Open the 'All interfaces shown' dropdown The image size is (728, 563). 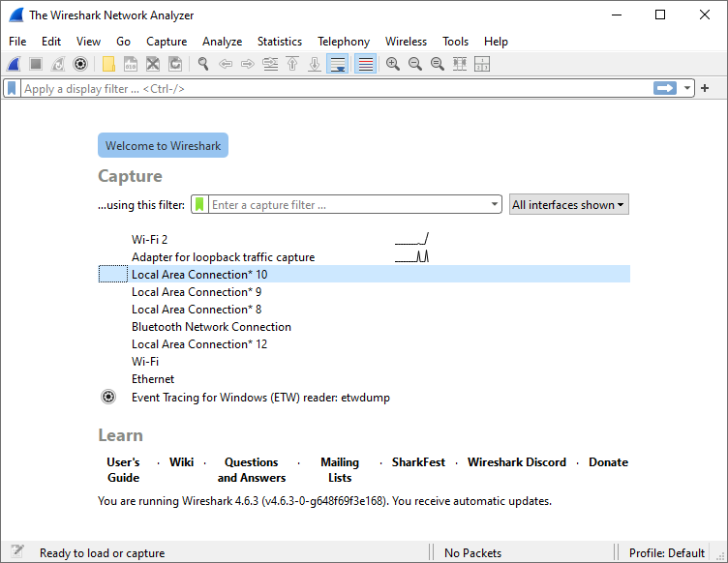tap(569, 205)
